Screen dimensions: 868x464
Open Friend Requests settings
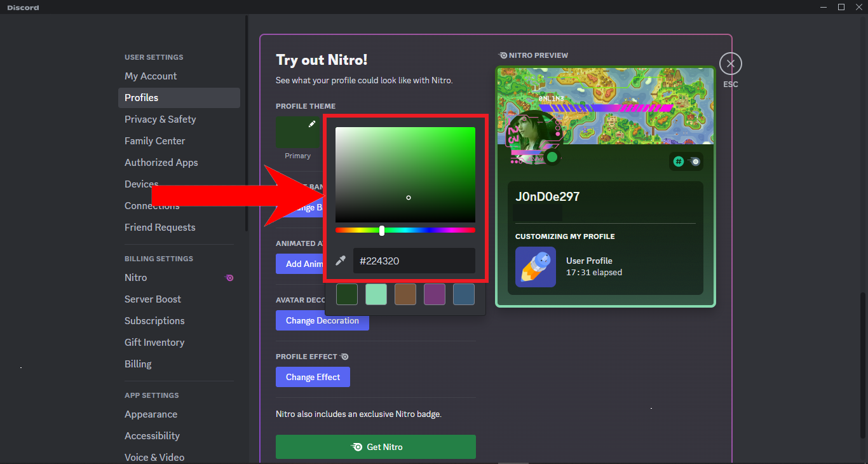(x=179, y=228)
